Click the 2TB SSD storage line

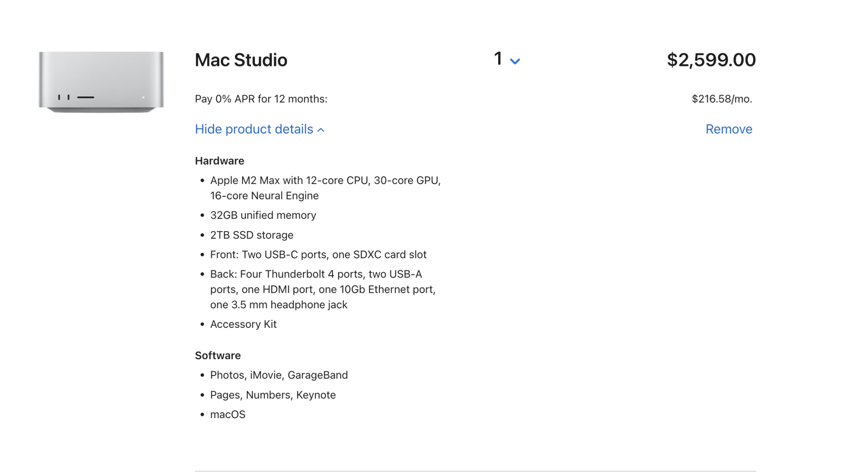pyautogui.click(x=252, y=235)
